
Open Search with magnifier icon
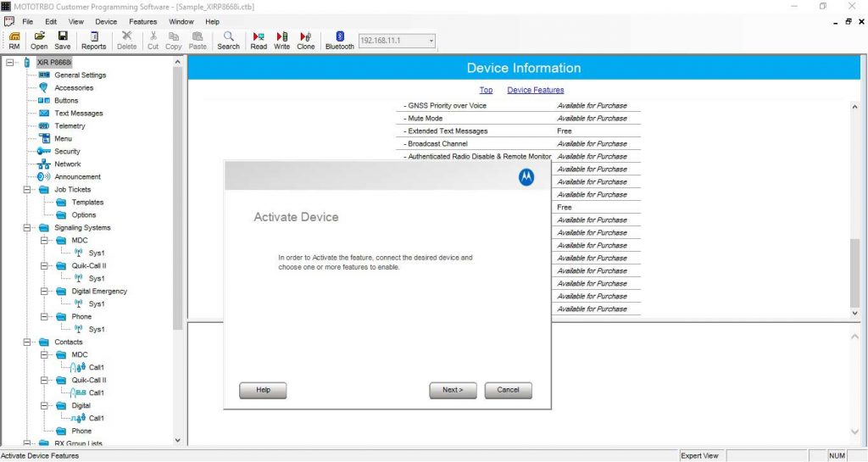(228, 41)
